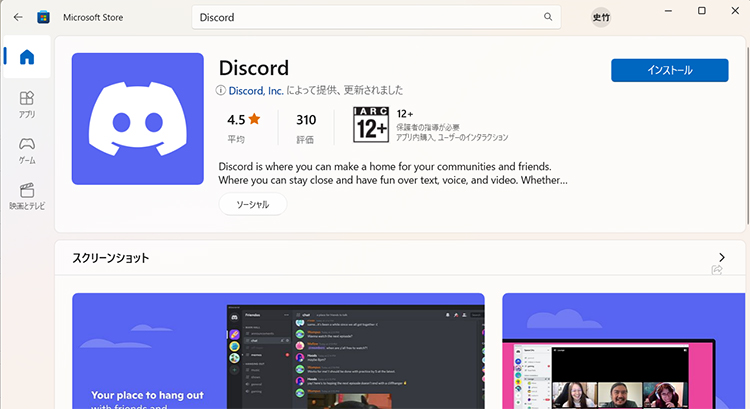Click the Discord app description text
Screen dimensions: 750x409
(393, 173)
